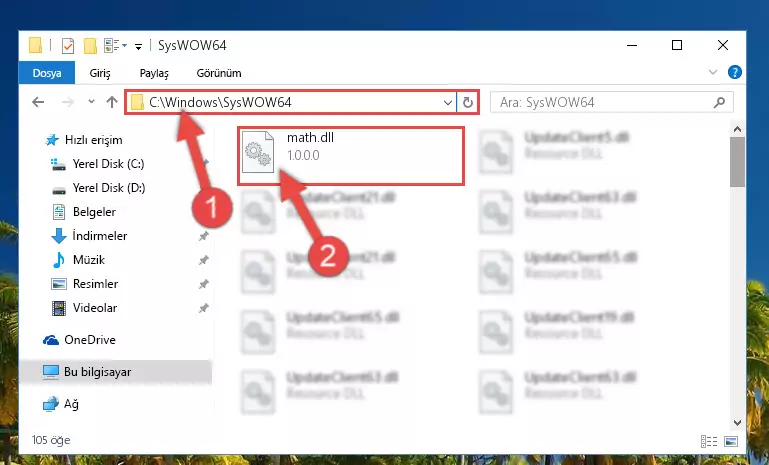
Task: Expand the address bar history dropdown
Action: click(x=448, y=103)
